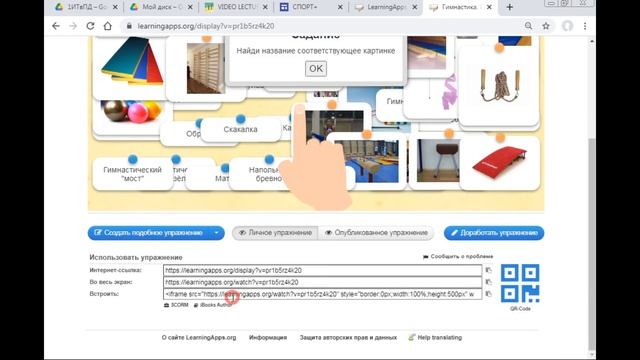The height and width of the screenshot is (360, 640).
Task: Click the browser forward arrow
Action: pos(73,26)
